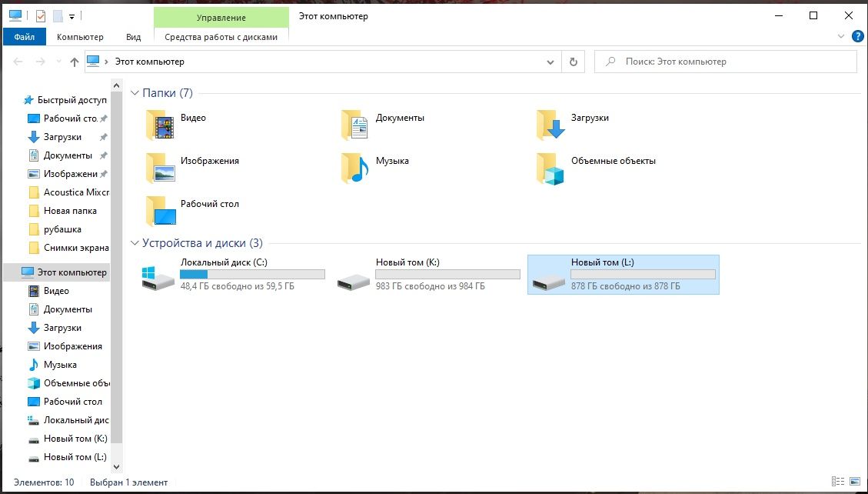Collapse the Папки (7) group
Image resolution: width=868 pixels, height=494 pixels.
tap(135, 93)
